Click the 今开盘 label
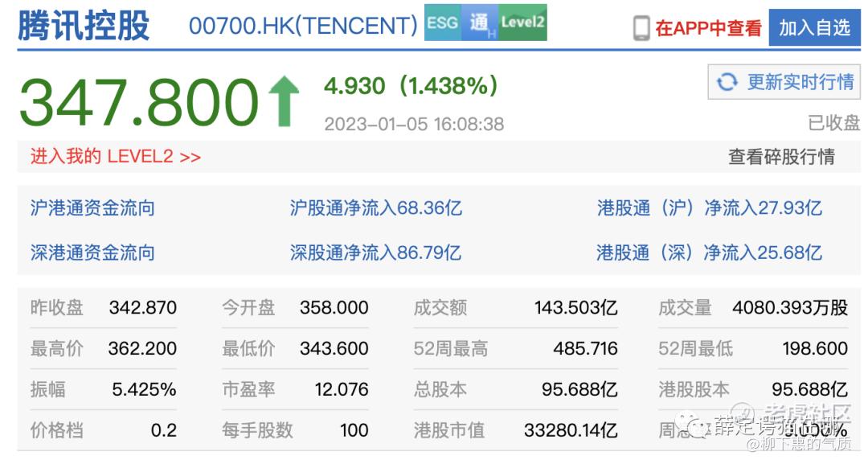 (248, 307)
